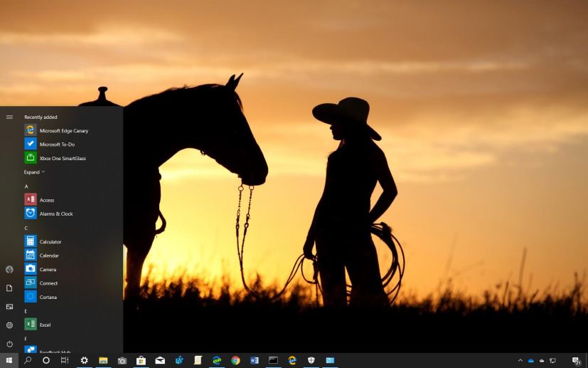Open Google Chrome from the taskbar
The width and height of the screenshot is (588, 368).
pos(235,360)
